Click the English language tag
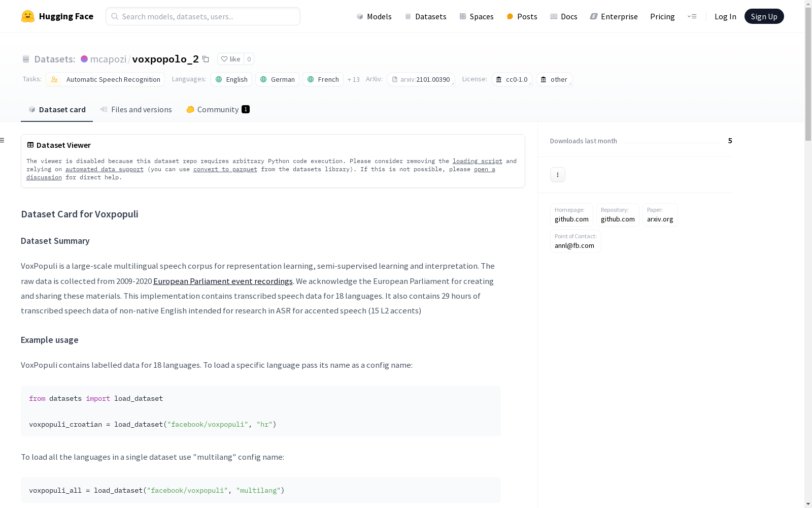 [231, 79]
